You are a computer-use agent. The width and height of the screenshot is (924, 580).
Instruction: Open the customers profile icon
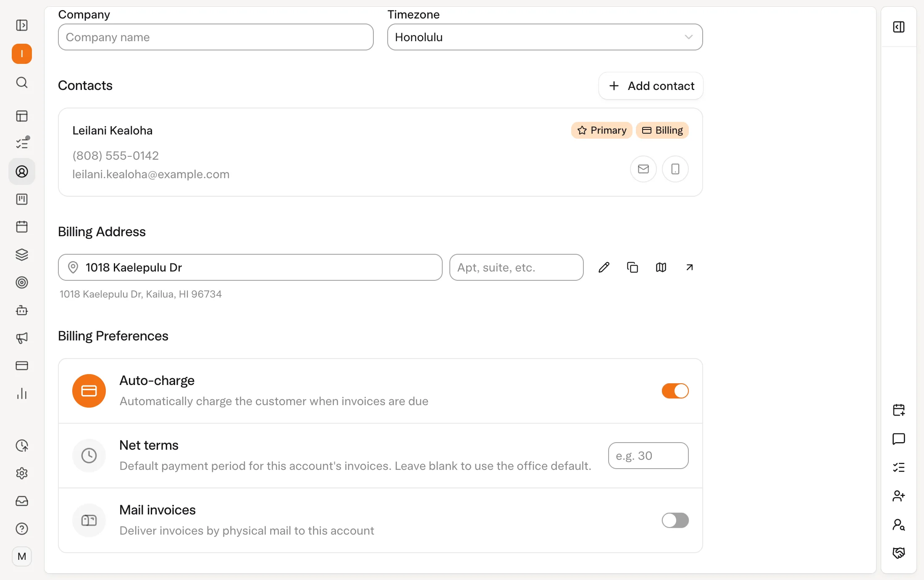22,171
